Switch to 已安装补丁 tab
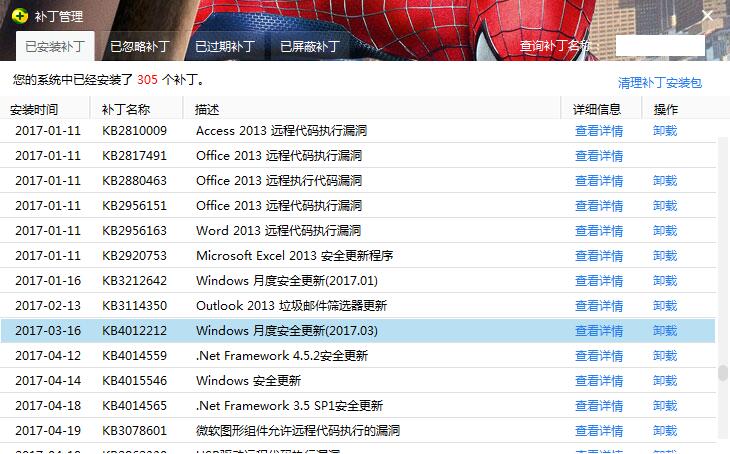Viewport: 730px width, 454px height. [x=55, y=46]
